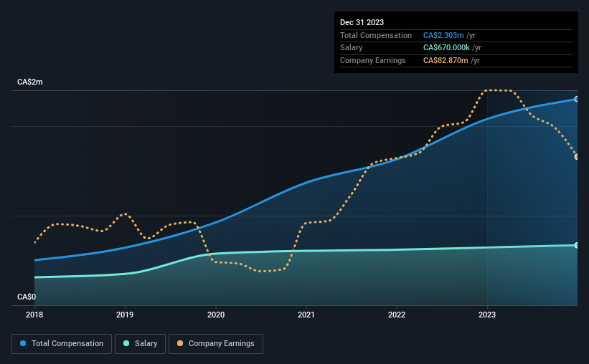The width and height of the screenshot is (589, 364).
Task: Select the 2018 x-axis label
Action: (x=34, y=315)
